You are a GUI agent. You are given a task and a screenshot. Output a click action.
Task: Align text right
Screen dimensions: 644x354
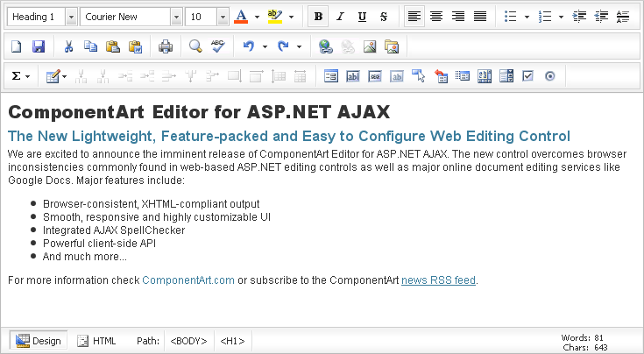point(458,17)
